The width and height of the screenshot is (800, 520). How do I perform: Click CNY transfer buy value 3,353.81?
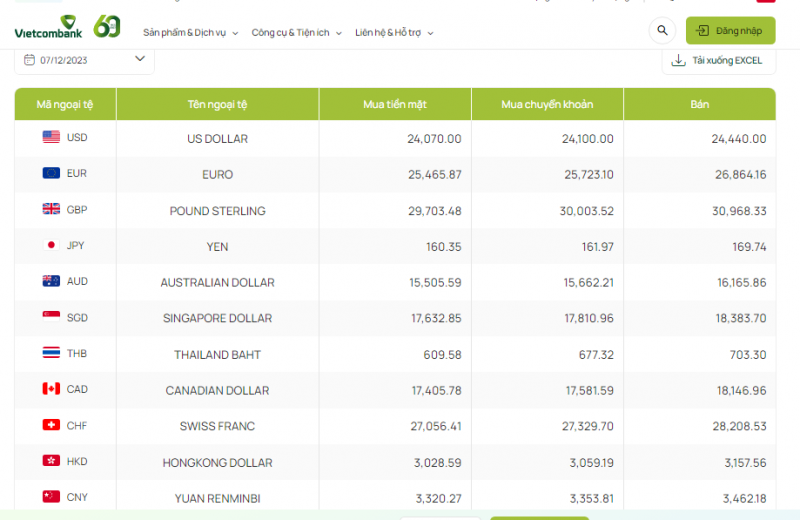[591, 498]
